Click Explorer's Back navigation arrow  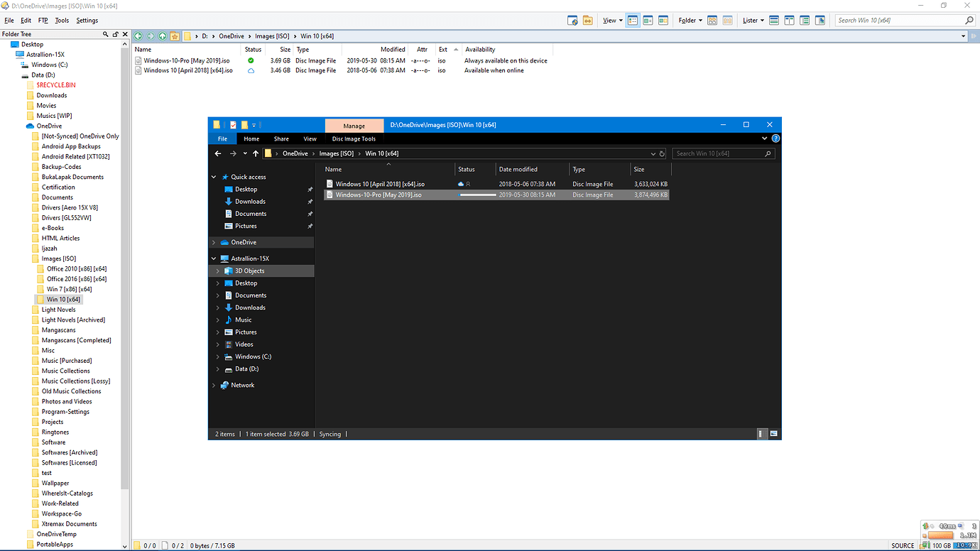(x=218, y=153)
